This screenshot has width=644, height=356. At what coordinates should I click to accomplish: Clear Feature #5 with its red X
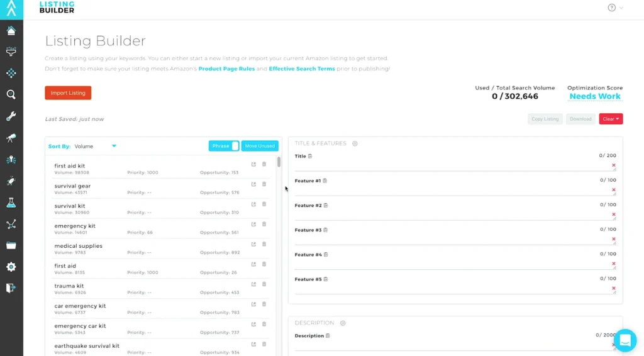pos(614,288)
